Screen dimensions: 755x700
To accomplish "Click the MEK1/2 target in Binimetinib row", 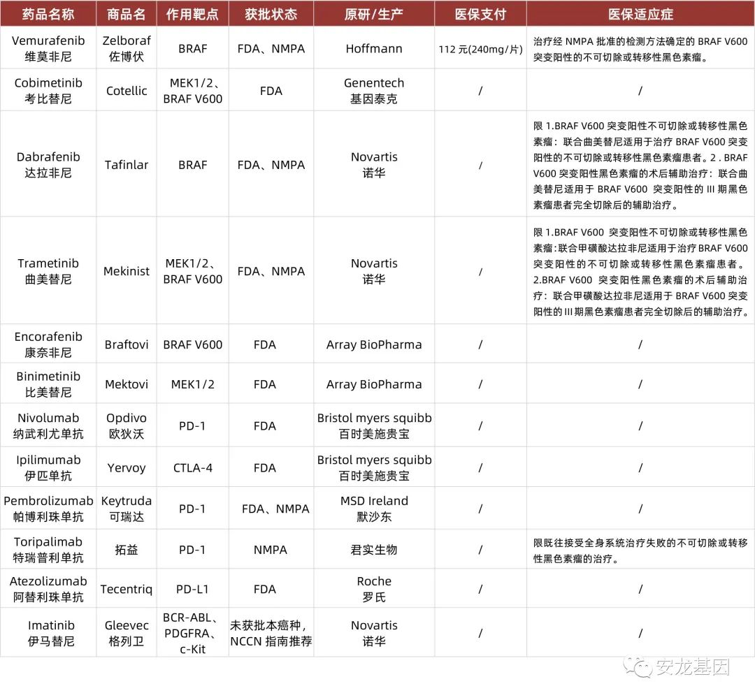I will pyautogui.click(x=193, y=384).
